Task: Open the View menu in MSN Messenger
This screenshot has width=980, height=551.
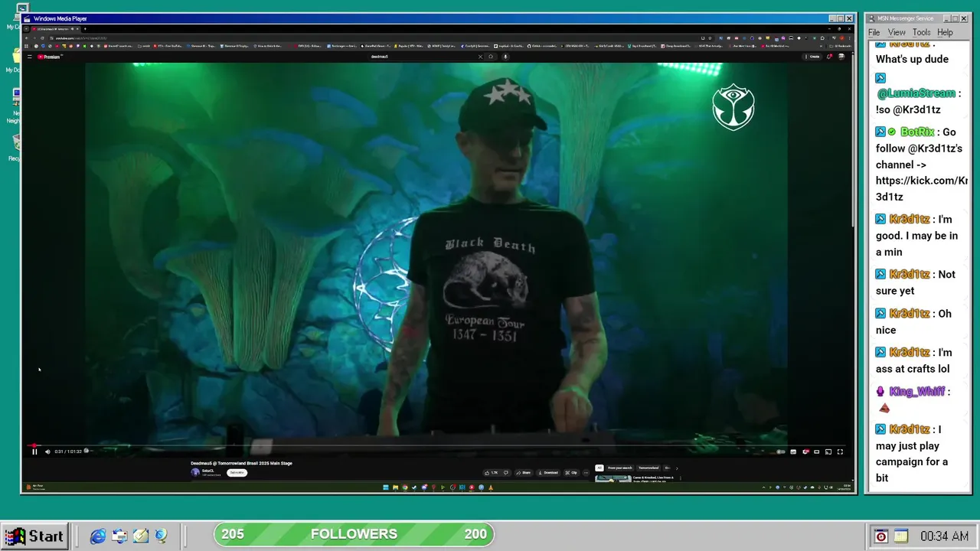Action: tap(897, 32)
